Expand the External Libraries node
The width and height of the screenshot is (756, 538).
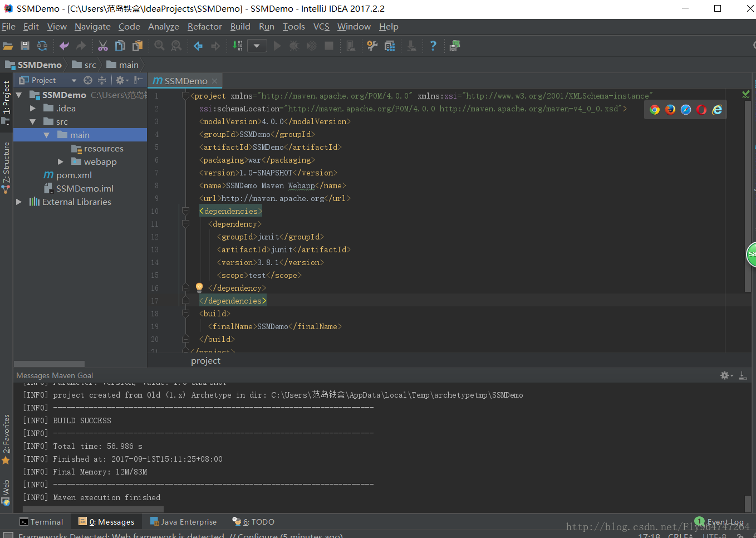point(19,202)
